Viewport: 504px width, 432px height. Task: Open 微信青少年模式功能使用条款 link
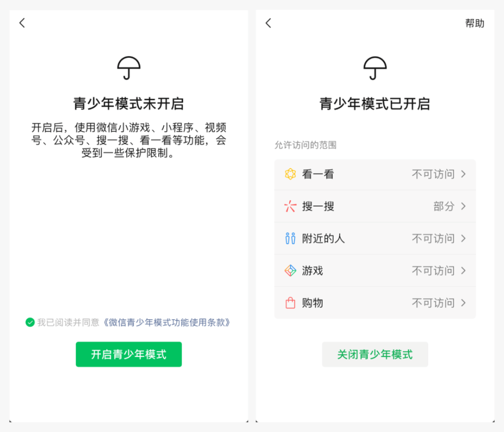pos(166,322)
